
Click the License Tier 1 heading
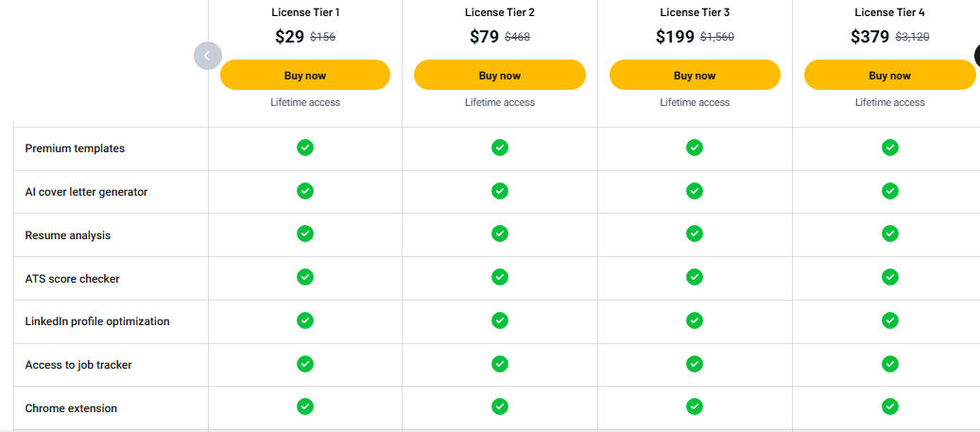point(304,12)
